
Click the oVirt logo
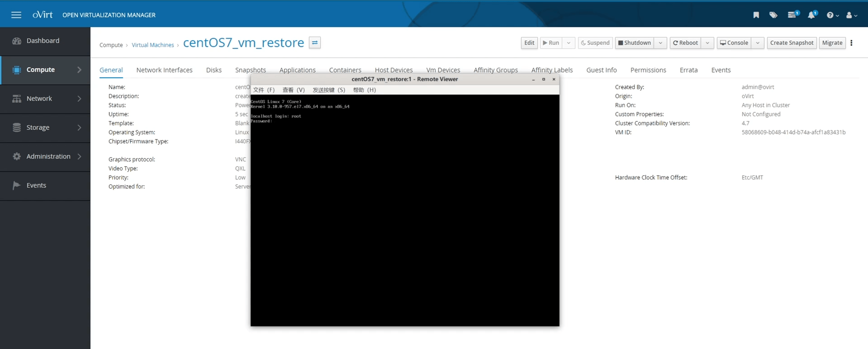[x=43, y=14]
